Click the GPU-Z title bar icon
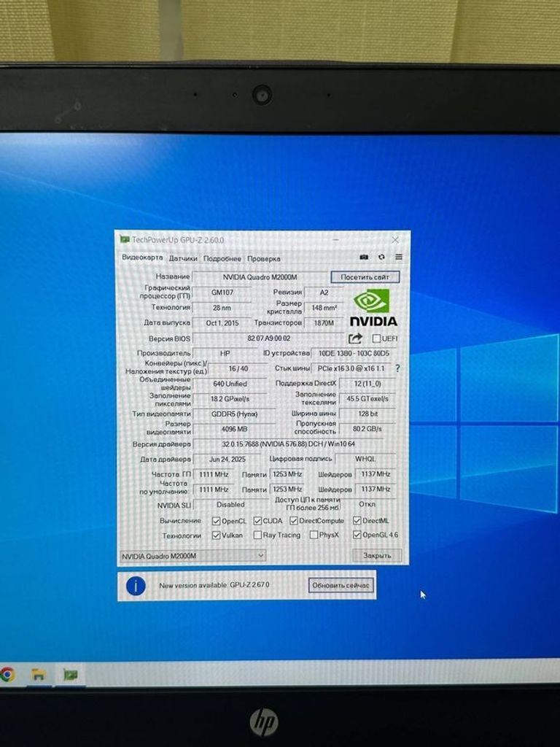Screen dimensions: 560x747 pos(125,239)
